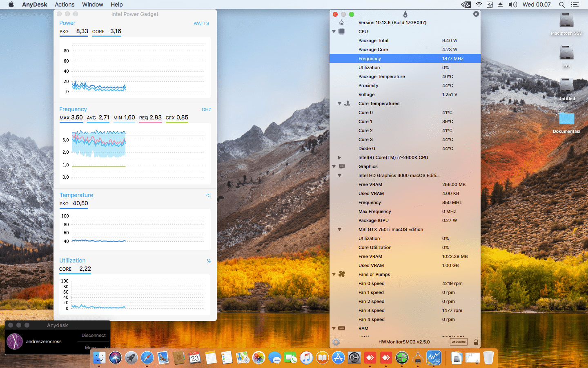This screenshot has height=368, width=588.
Task: Open the Actions menu
Action: point(65,4)
